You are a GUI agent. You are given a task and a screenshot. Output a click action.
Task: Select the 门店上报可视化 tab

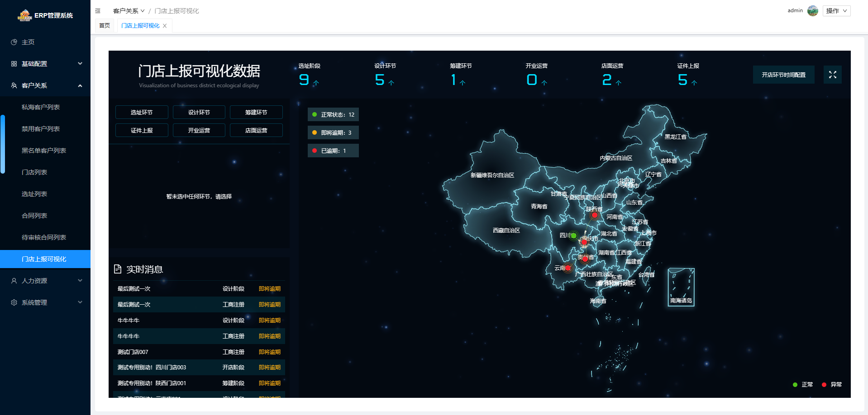[140, 26]
